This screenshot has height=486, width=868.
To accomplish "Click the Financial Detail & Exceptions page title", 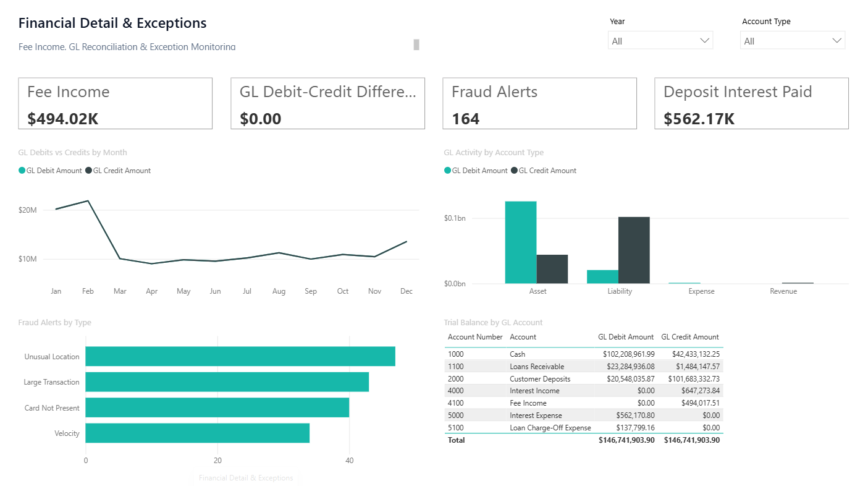I will click(112, 23).
